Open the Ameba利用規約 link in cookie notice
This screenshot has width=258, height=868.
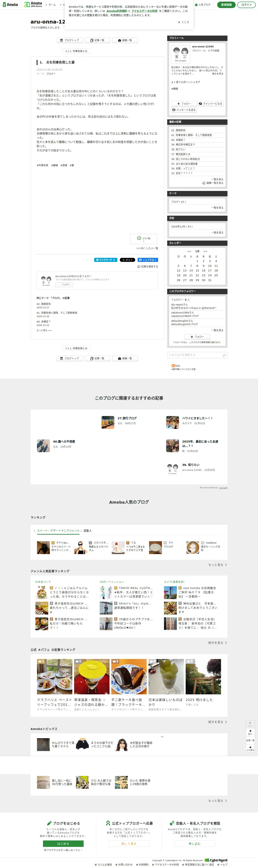(117, 11)
